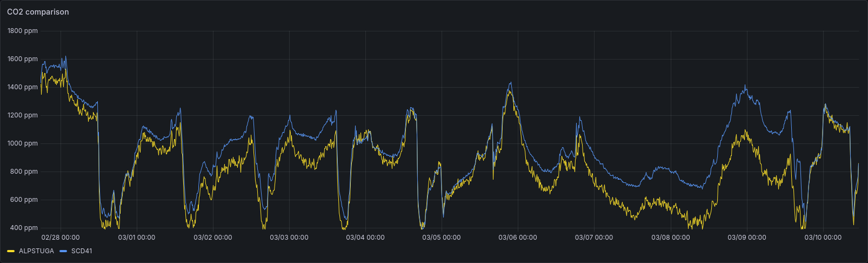The width and height of the screenshot is (868, 263).
Task: Toggle the SCD41 series in the legend
Action: (81, 251)
